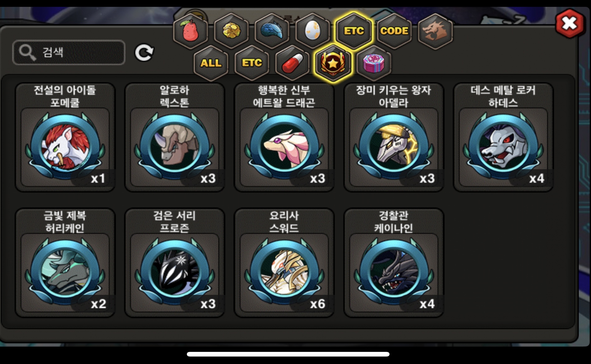Select the 전설의 아이돌 포메쿨 badge
This screenshot has width=591, height=364.
[x=65, y=137]
